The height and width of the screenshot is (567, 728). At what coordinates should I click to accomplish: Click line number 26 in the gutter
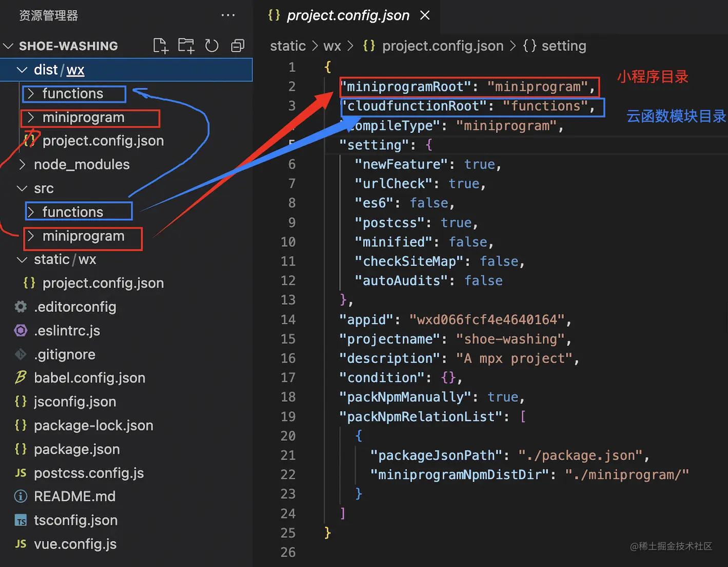coord(288,552)
